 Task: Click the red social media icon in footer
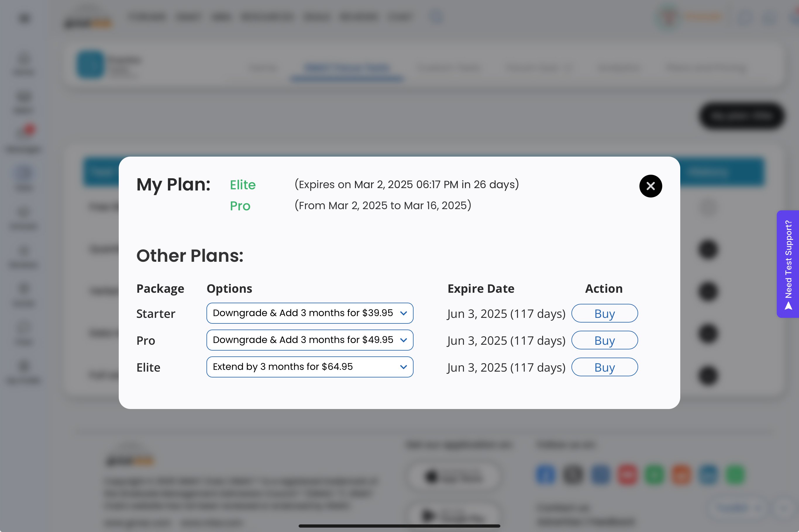(x=627, y=474)
